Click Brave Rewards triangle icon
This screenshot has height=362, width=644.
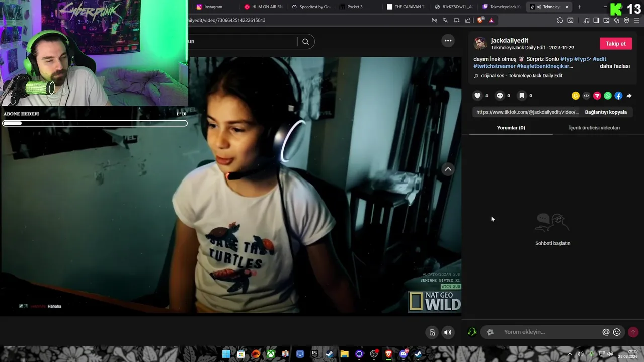(491, 20)
